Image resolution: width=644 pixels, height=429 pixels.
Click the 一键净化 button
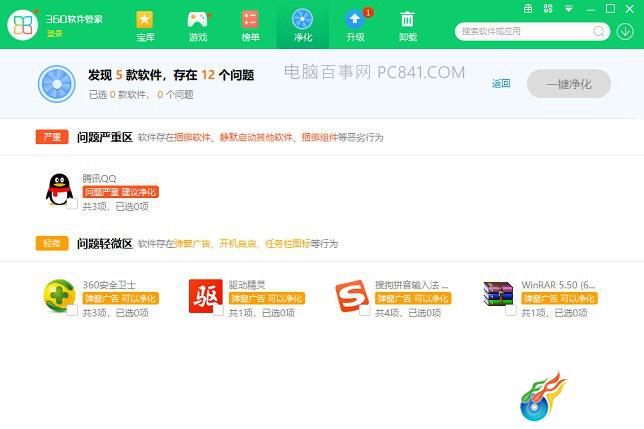[569, 84]
